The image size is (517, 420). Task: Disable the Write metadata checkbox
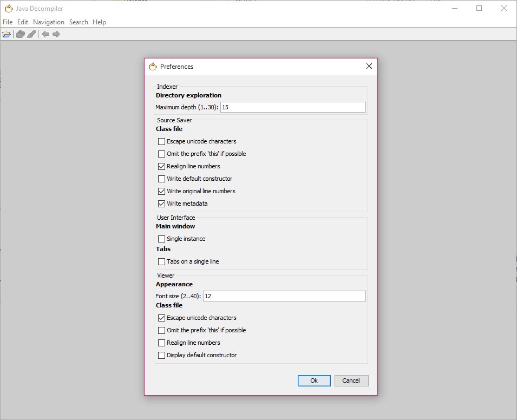tap(161, 204)
